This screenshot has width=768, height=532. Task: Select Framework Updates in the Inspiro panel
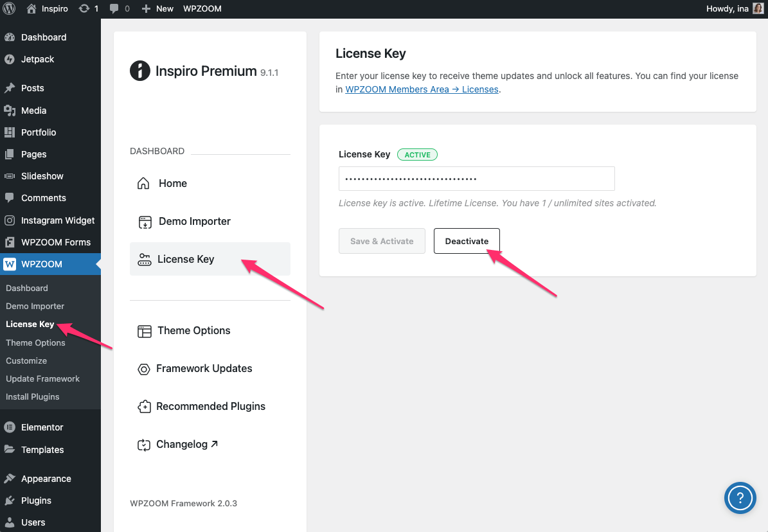[204, 369]
